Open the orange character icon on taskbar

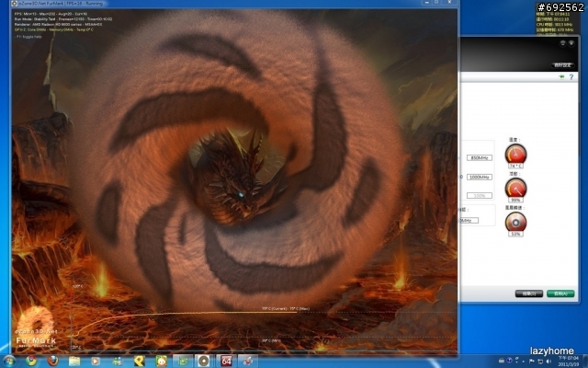pyautogui.click(x=162, y=362)
